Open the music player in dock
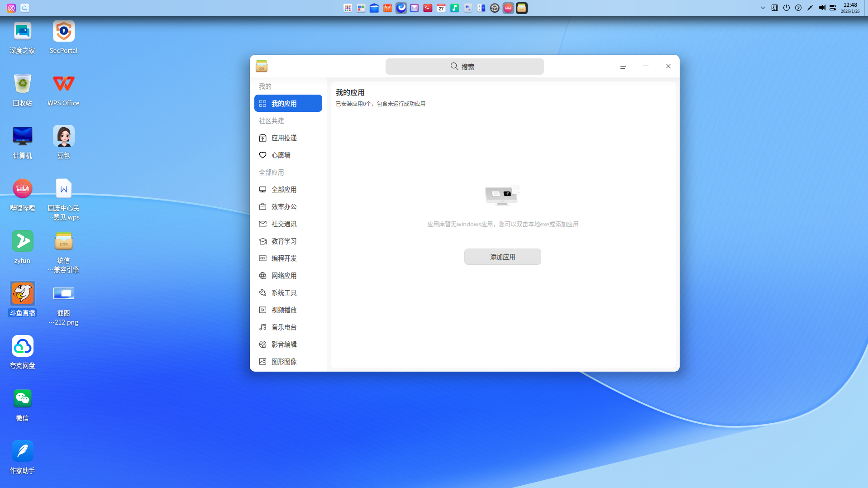 click(x=454, y=8)
